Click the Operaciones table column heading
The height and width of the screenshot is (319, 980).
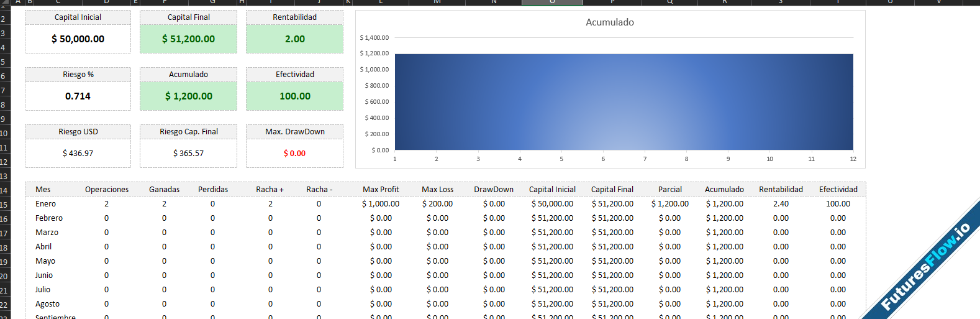pyautogui.click(x=107, y=190)
